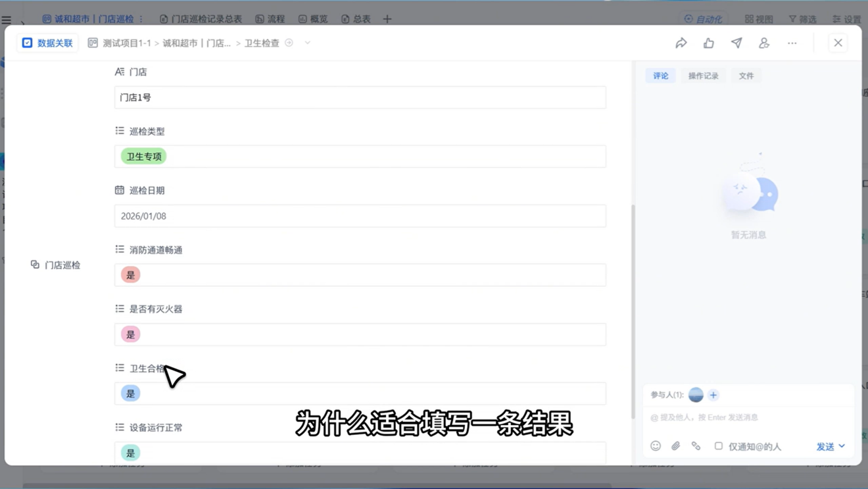Viewport: 868px width, 489px height.
Task: Click 卫生检查 in the breadcrumb
Action: pos(262,43)
